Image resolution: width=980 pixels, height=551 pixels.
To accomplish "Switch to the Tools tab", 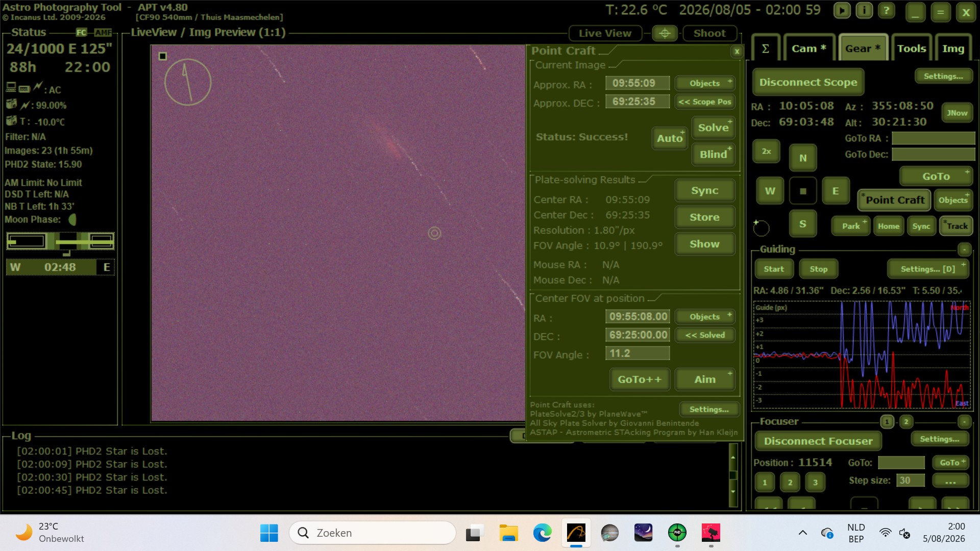I will [x=911, y=48].
